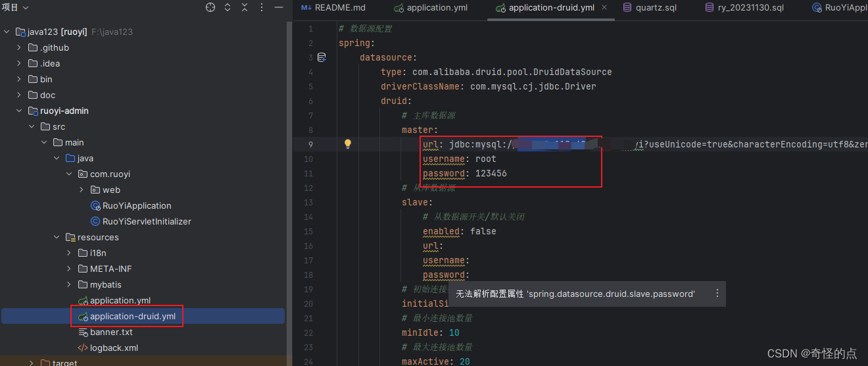Click the 'type: com.alibaba.druid.pool.DruidDataSource' line

tap(496, 72)
